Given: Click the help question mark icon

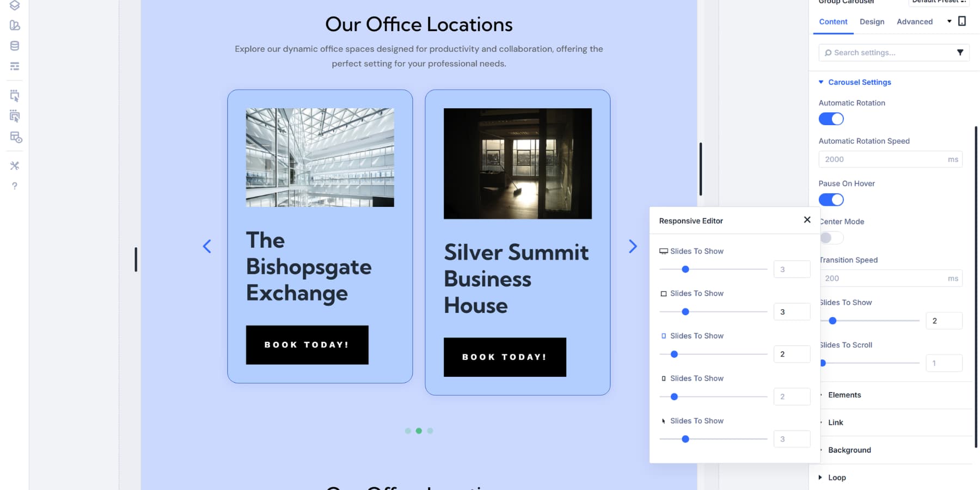Looking at the screenshot, I should coord(15,186).
